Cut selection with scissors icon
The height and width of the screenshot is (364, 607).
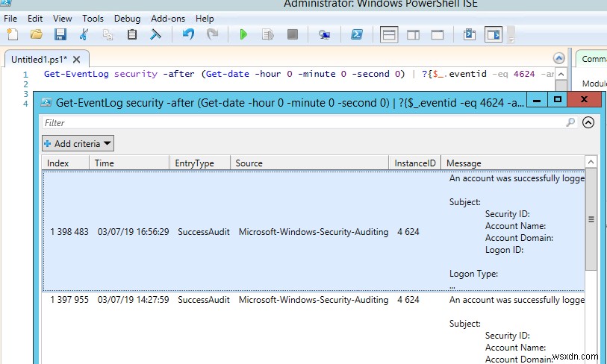coord(84,35)
